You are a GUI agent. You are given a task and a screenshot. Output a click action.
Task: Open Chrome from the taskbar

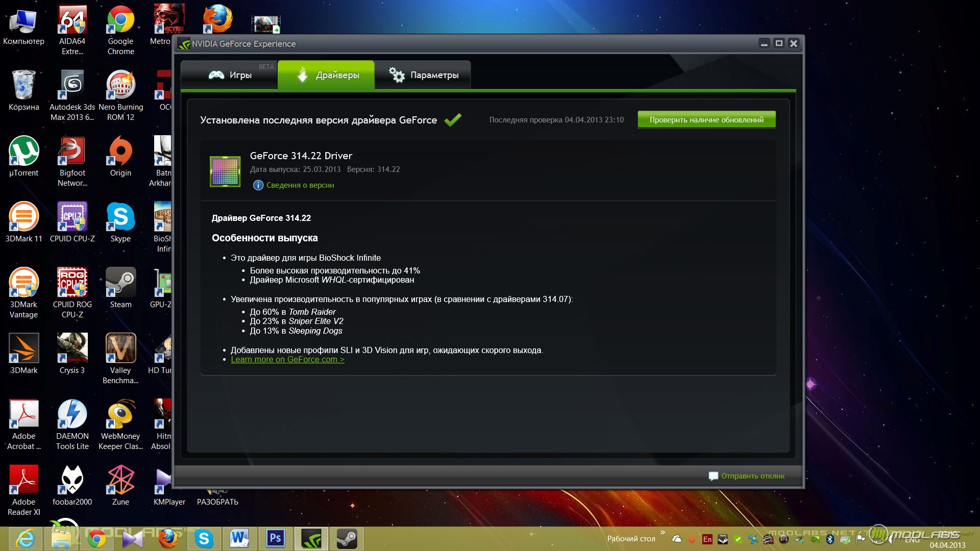(97, 539)
